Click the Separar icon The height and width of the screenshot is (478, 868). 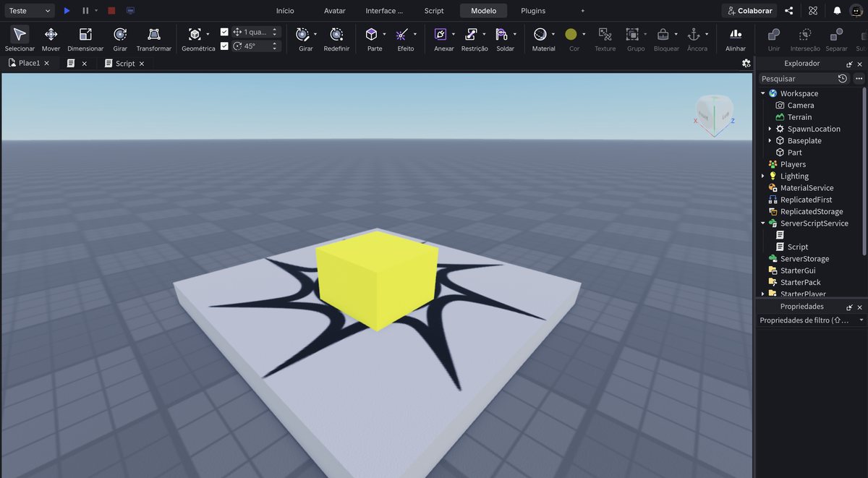point(836,34)
